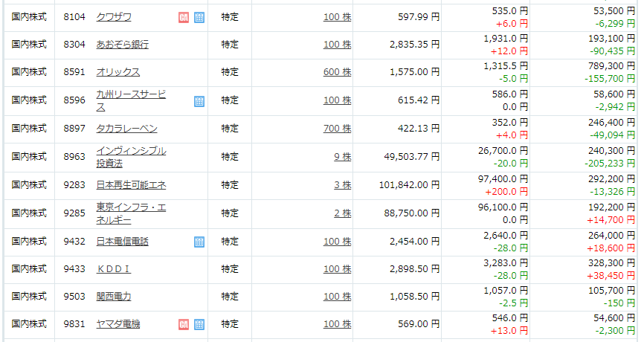Image resolution: width=644 pixels, height=342 pixels.
Task: Click the 600 株 quantity for オリックス
Action: coord(337,72)
